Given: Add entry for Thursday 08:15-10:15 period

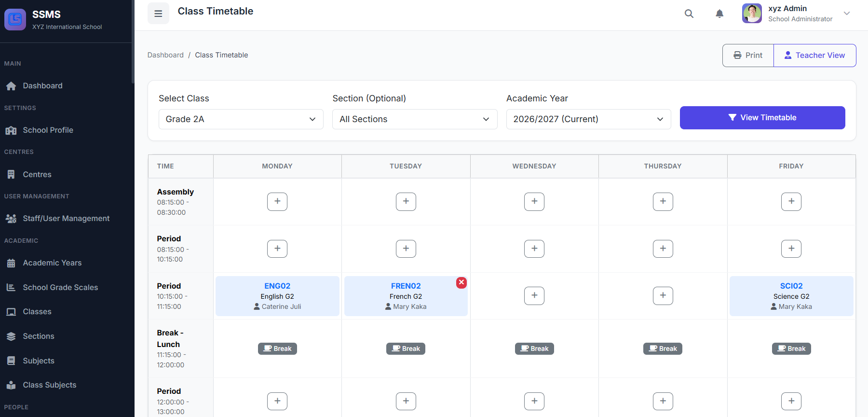Looking at the screenshot, I should click(x=663, y=249).
